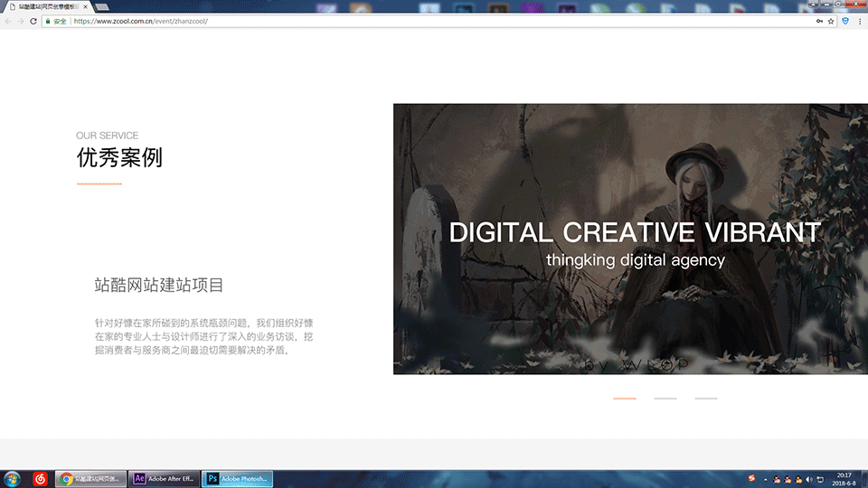Click the OUR SERVICE label
This screenshot has width=868, height=488.
[108, 136]
